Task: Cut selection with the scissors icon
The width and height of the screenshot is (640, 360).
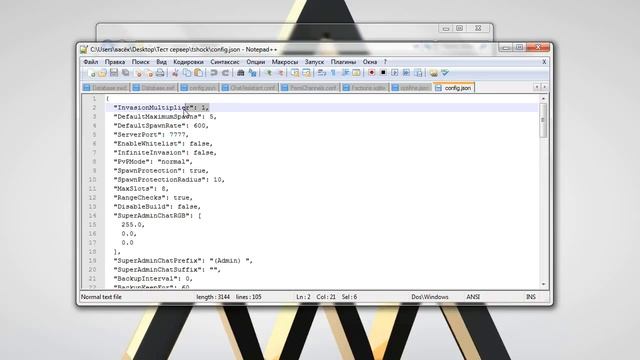Action: coord(175,73)
